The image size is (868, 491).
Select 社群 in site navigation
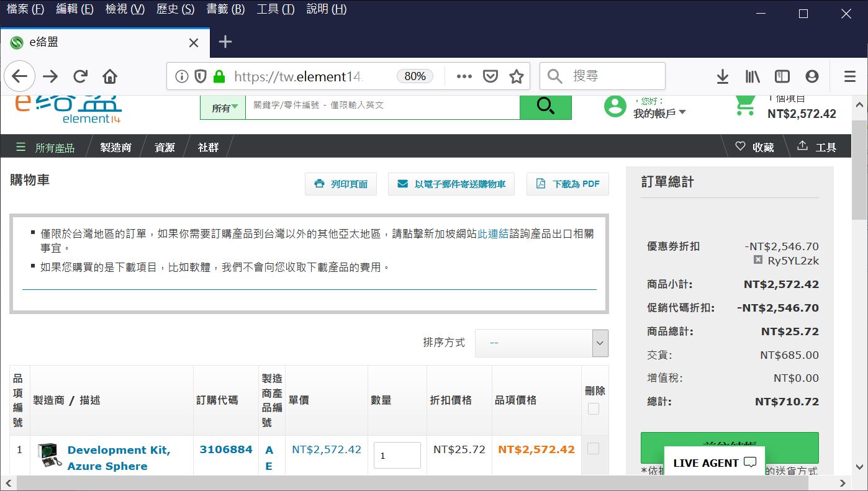tap(208, 147)
